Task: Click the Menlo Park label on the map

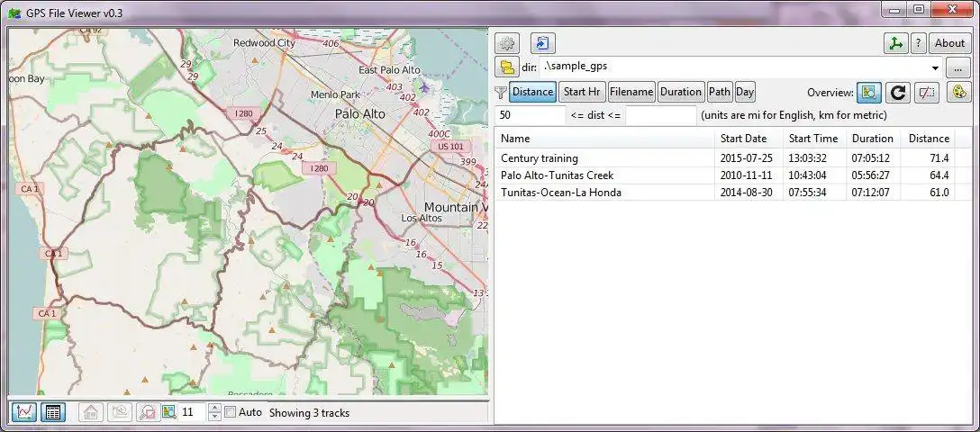Action: click(x=336, y=94)
